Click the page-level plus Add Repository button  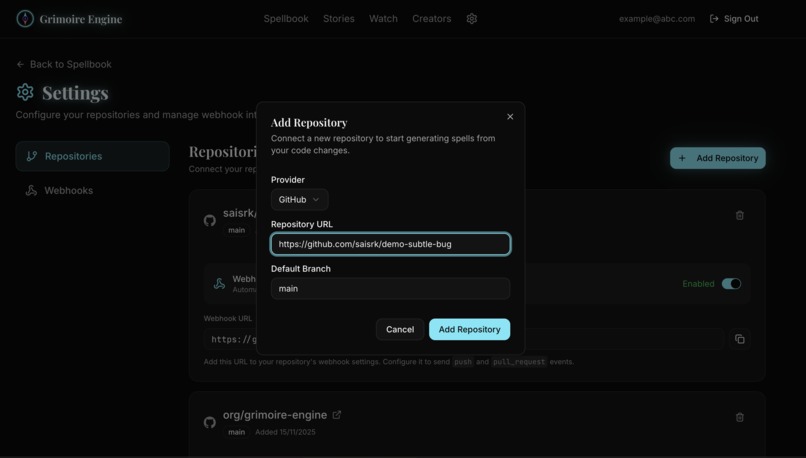[718, 158]
